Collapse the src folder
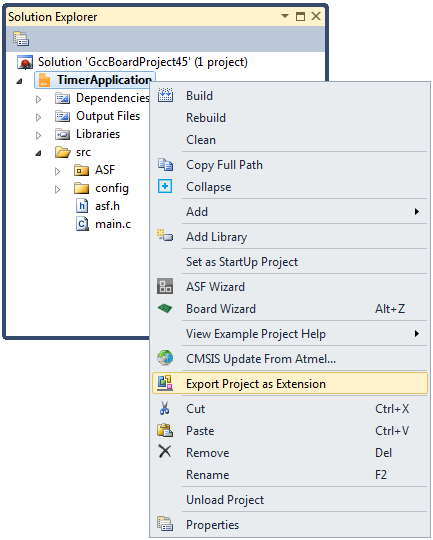Image resolution: width=433 pixels, height=540 pixels. (x=38, y=153)
